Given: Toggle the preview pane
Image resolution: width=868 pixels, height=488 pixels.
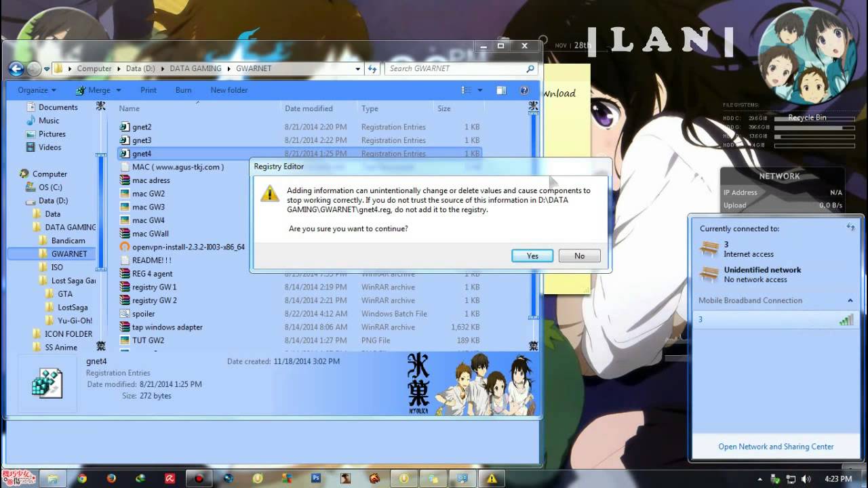Looking at the screenshot, I should 501,90.
